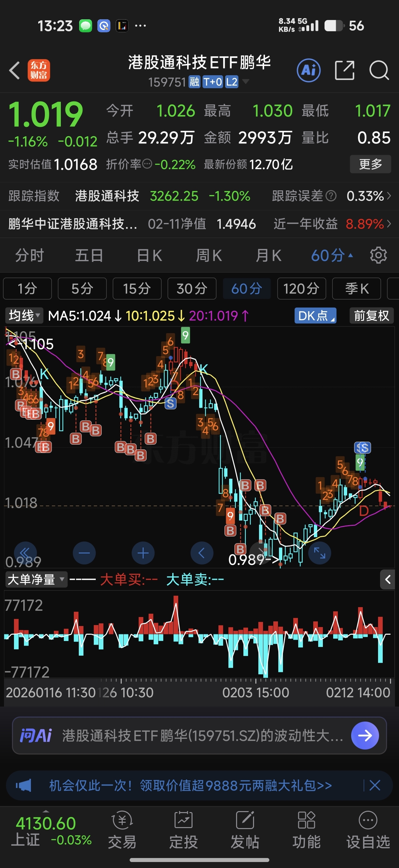Tap the 实时估值 1.0168 value
399x868 pixels.
75,164
